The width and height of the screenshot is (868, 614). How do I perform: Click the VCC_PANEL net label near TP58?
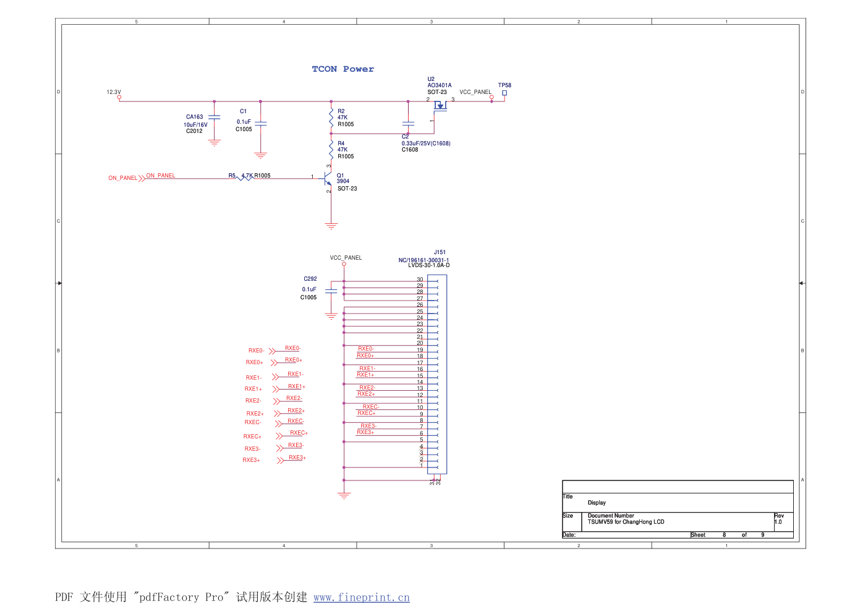coord(475,92)
